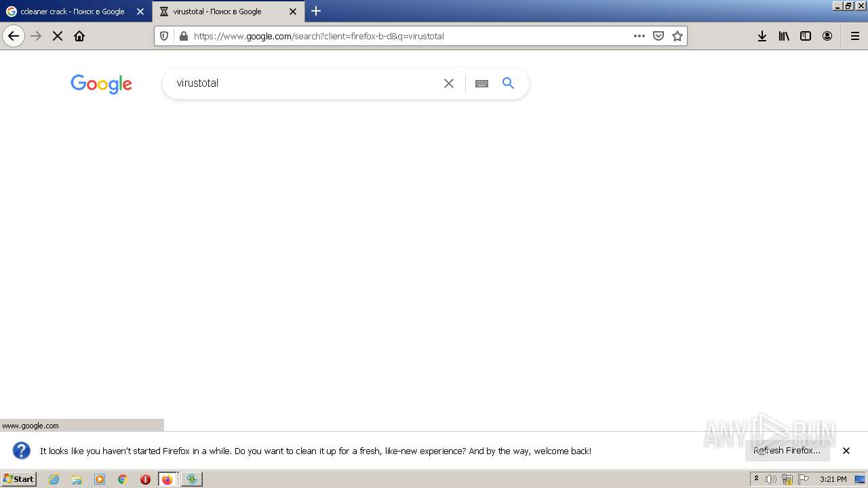This screenshot has width=868, height=488.
Task: Close the virustotal tab
Action: [293, 12]
